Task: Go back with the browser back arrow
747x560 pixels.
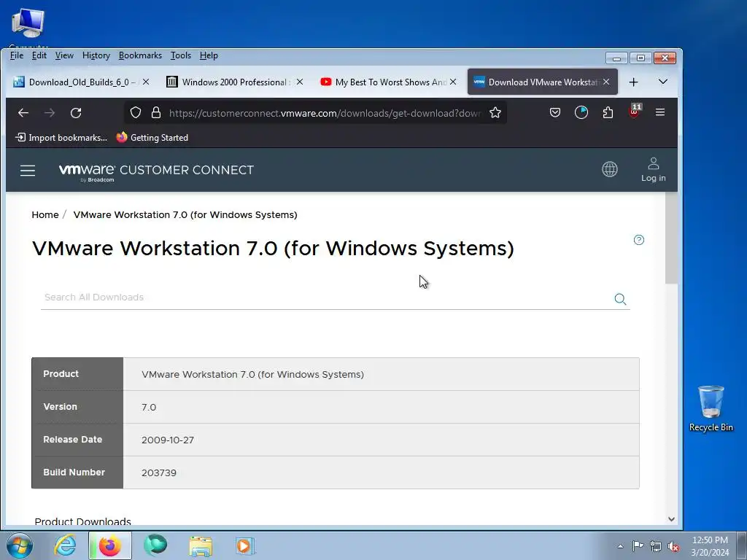Action: 23,113
